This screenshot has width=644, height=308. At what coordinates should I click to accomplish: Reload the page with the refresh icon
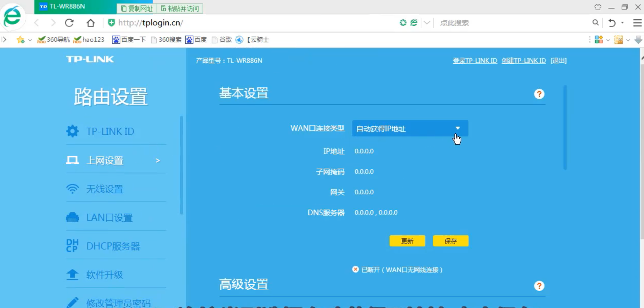[x=70, y=23]
